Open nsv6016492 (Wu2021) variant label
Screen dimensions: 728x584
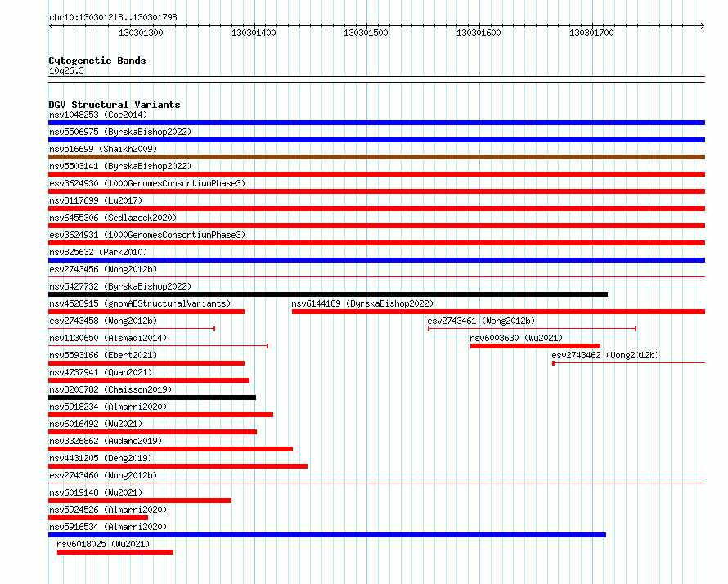(96, 424)
